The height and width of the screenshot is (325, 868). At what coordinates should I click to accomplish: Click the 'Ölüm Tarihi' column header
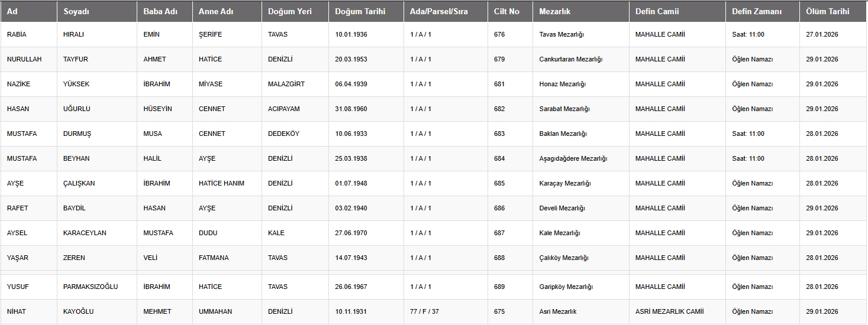[x=827, y=11]
